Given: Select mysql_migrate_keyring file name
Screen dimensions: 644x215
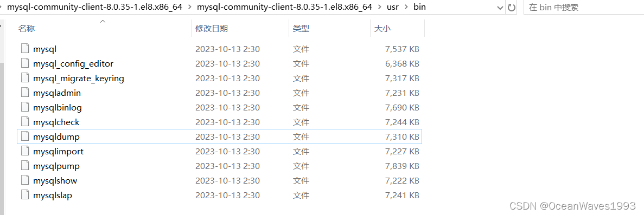Looking at the screenshot, I should pos(79,79).
